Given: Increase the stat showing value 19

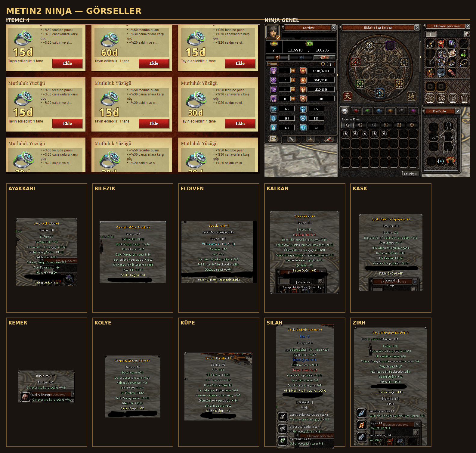Looking at the screenshot, I should 293,71.
